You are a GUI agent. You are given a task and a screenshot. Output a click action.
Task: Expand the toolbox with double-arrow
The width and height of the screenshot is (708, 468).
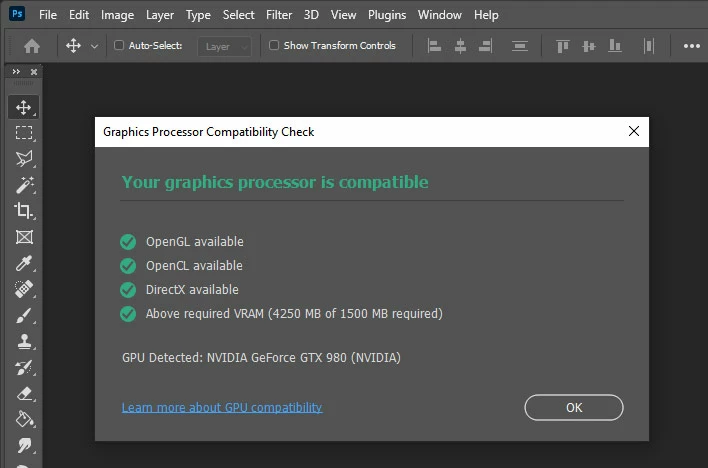tap(16, 71)
